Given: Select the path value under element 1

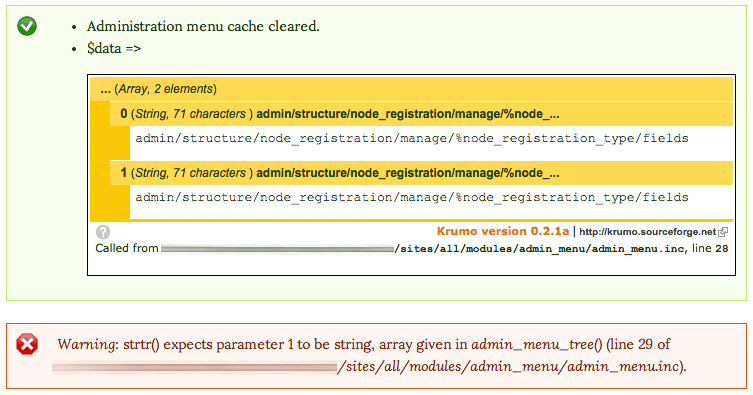Looking at the screenshot, I should (412, 198).
